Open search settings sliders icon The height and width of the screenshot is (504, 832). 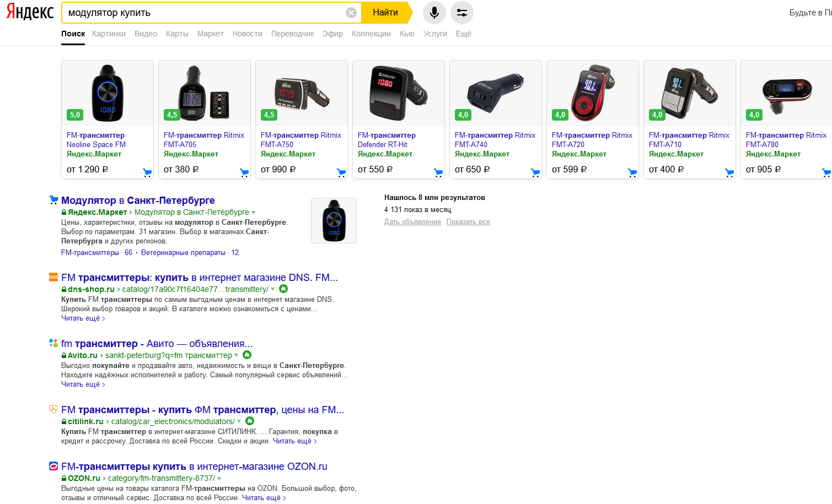tap(462, 13)
